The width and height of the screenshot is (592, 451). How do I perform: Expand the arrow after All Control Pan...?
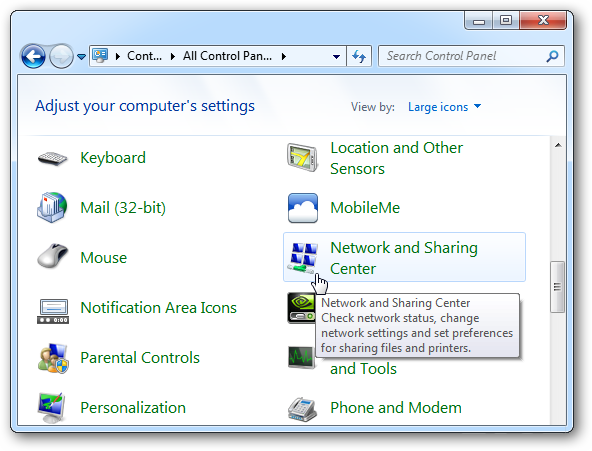pos(284,57)
